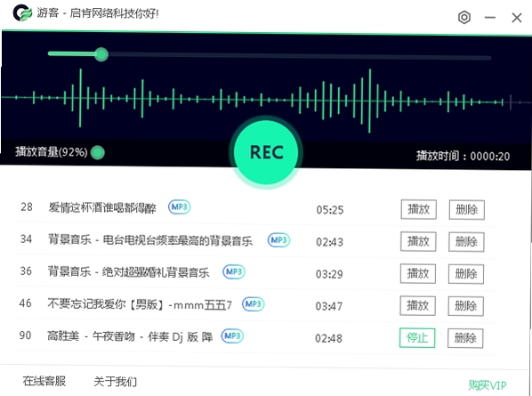Viewport: 532px width, 396px height.
Task: Click the playback progress slider knob
Action: click(x=101, y=54)
